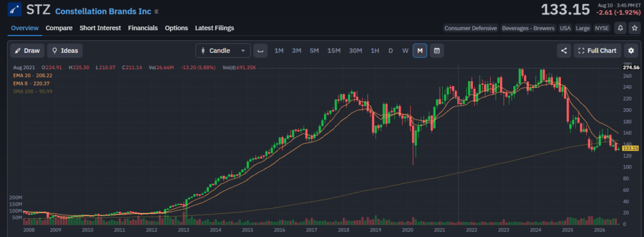Viewport: 644px width, 237px height.
Task: Open the Full Chart view
Action: pos(597,50)
